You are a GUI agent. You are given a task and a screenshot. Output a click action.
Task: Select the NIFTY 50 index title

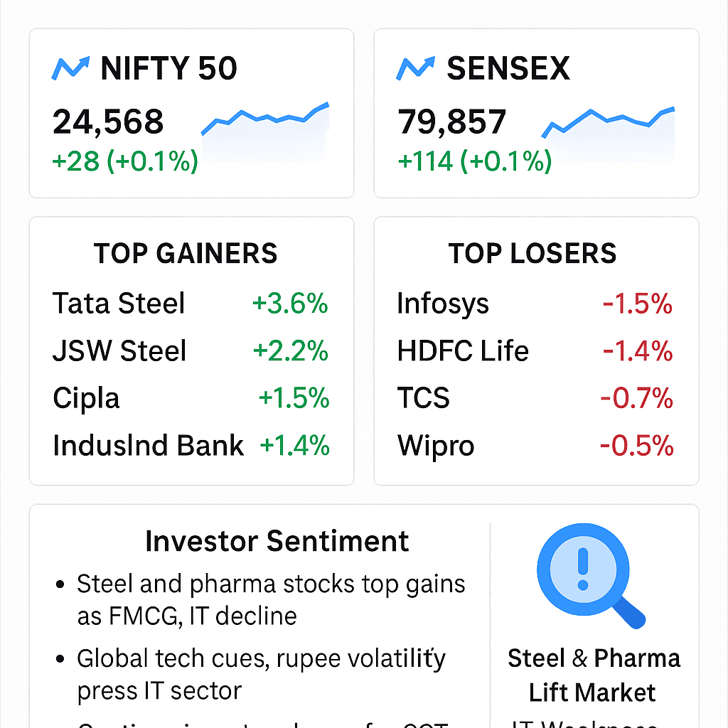coord(169,68)
